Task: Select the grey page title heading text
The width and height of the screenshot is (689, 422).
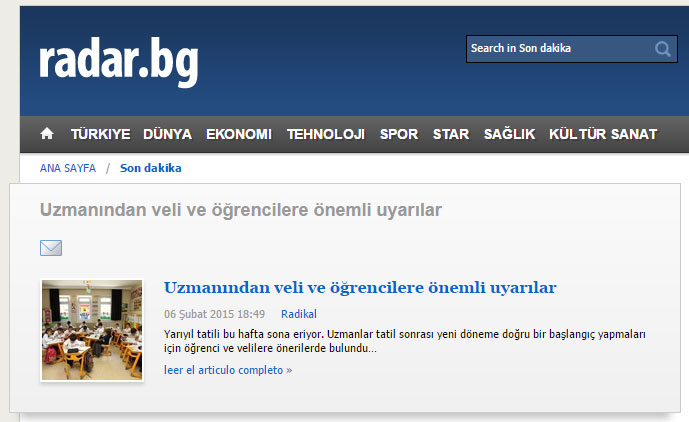Action: [x=241, y=210]
